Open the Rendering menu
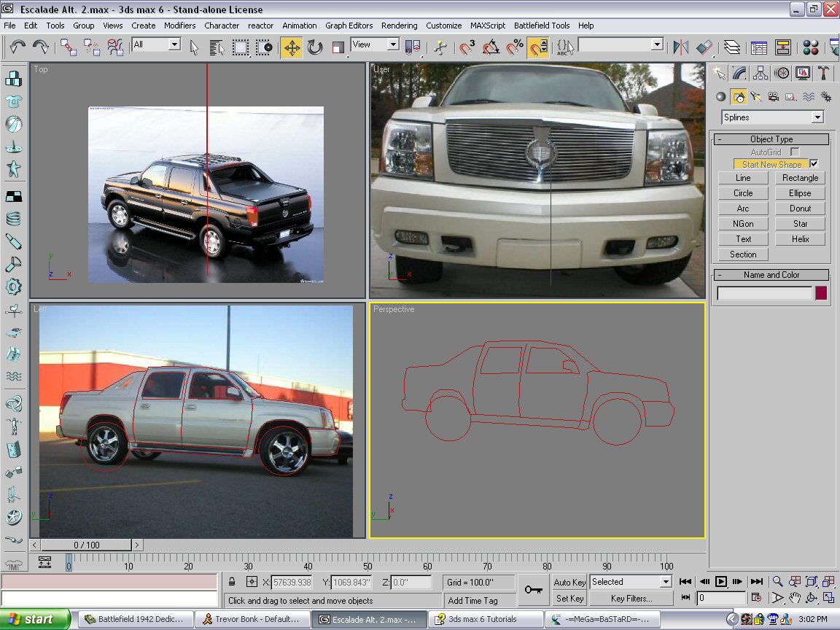Screen dimensions: 840x630 (399, 26)
